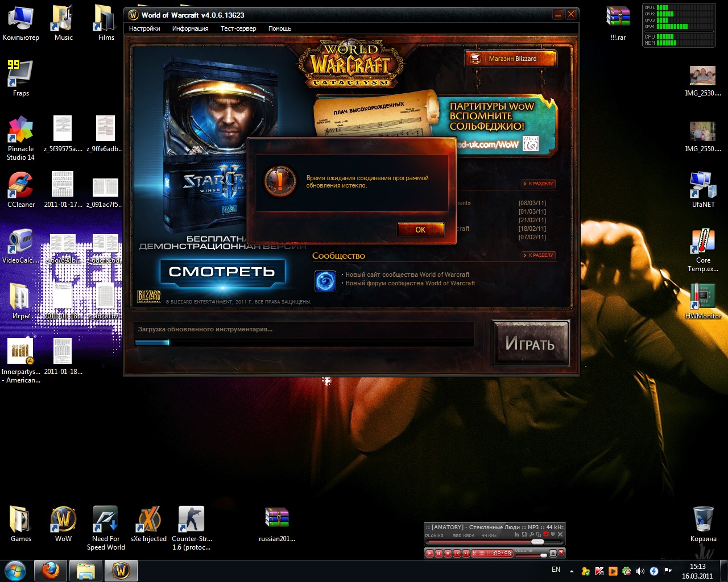Open the 2011-01-17 document file

click(63, 190)
